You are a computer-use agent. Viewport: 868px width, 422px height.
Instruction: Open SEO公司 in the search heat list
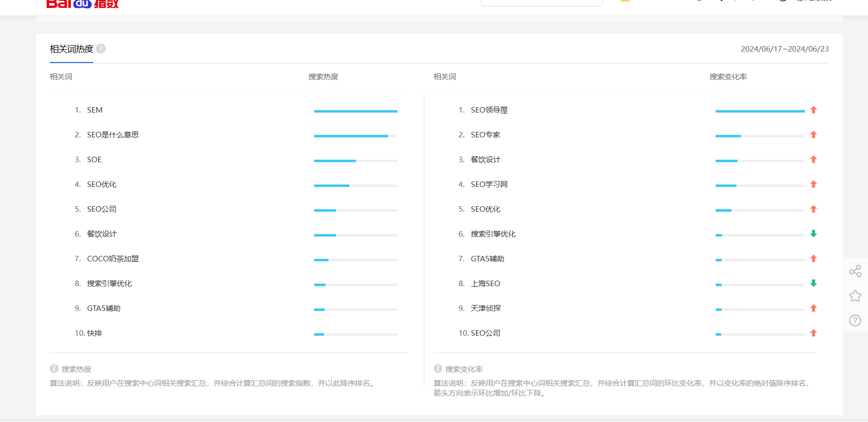coord(102,209)
